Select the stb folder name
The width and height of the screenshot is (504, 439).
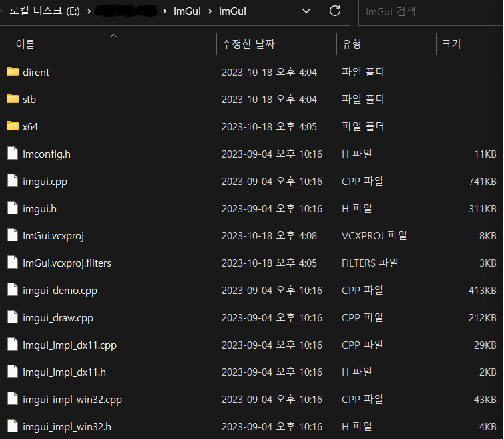click(29, 100)
